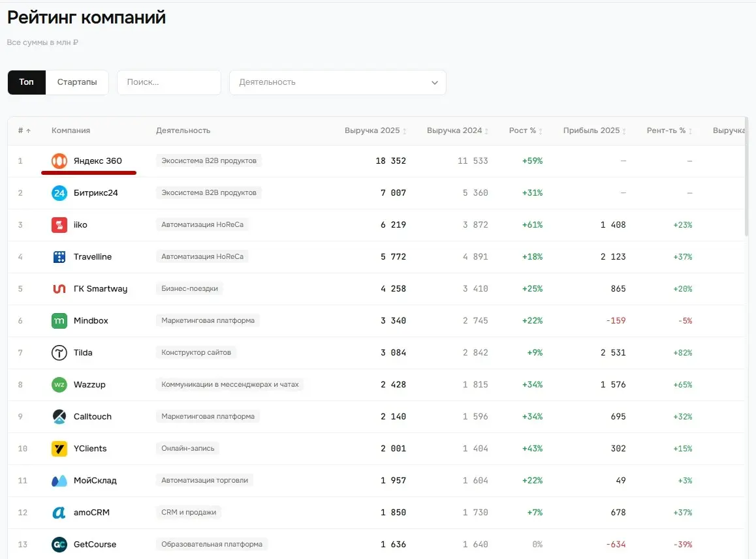Click the Wazzup logo icon

pyautogui.click(x=59, y=385)
